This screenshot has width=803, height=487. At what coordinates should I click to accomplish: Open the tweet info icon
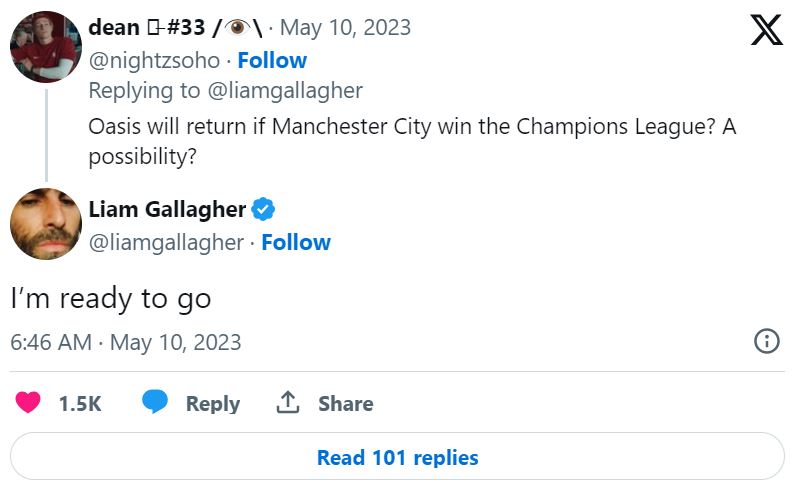(766, 342)
